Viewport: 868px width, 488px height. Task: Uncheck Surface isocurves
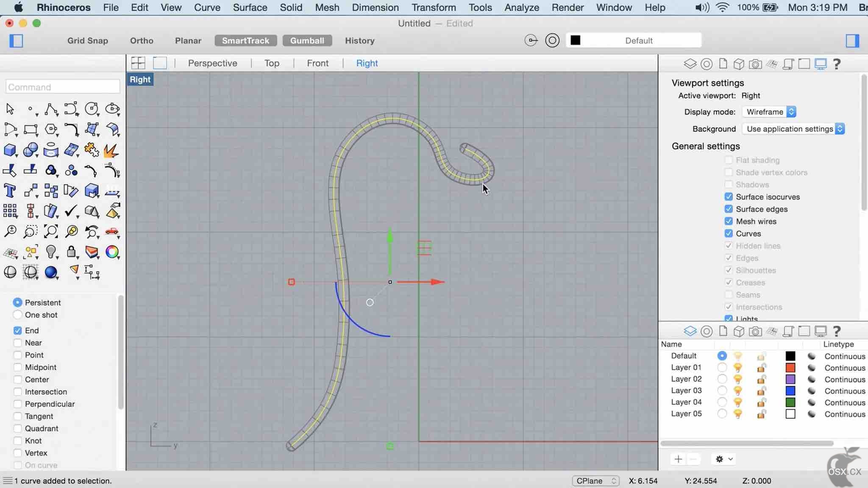point(729,197)
